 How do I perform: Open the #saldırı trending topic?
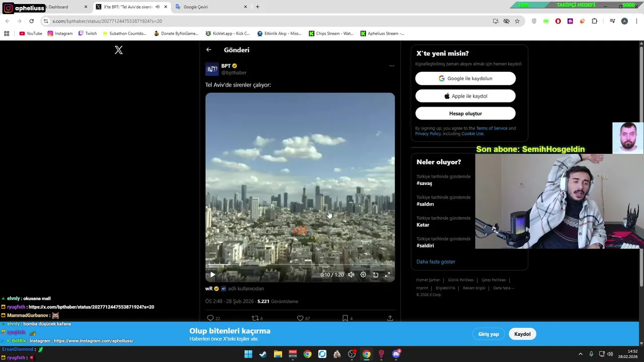pyautogui.click(x=425, y=204)
